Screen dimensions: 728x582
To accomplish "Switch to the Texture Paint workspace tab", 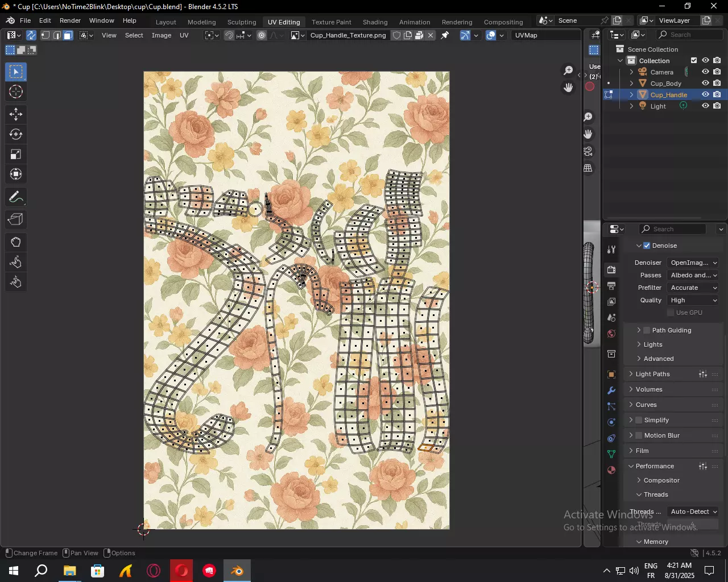I will point(331,22).
